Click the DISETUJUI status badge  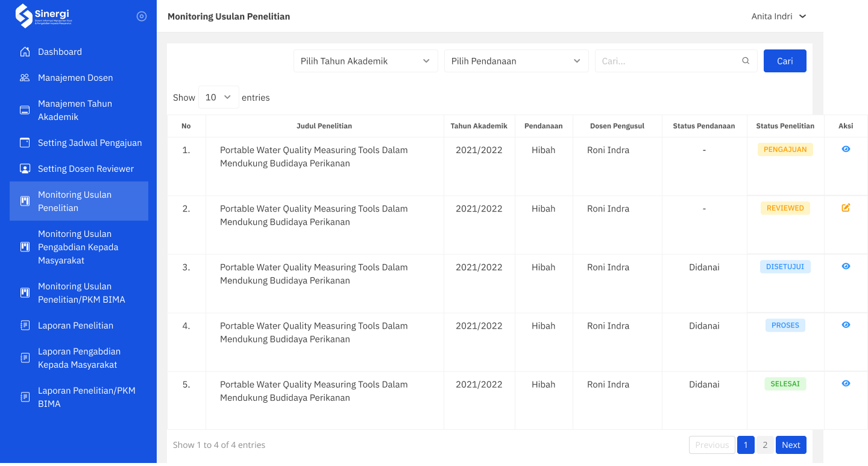(x=785, y=266)
